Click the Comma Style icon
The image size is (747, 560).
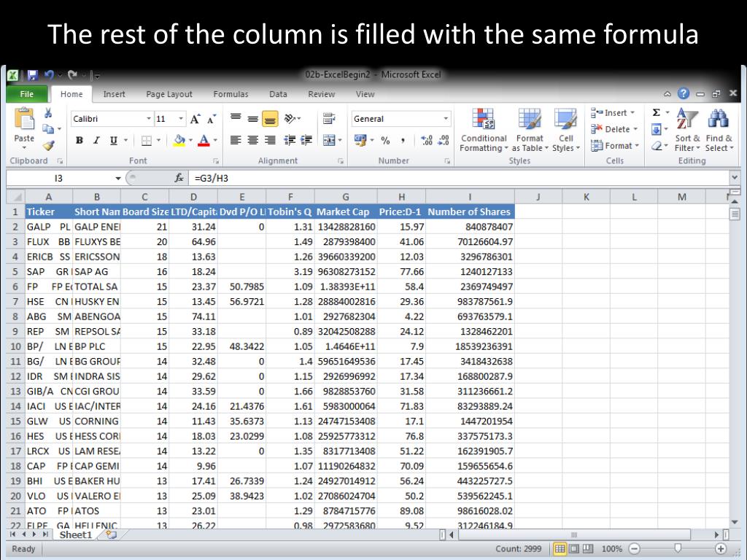pyautogui.click(x=403, y=140)
